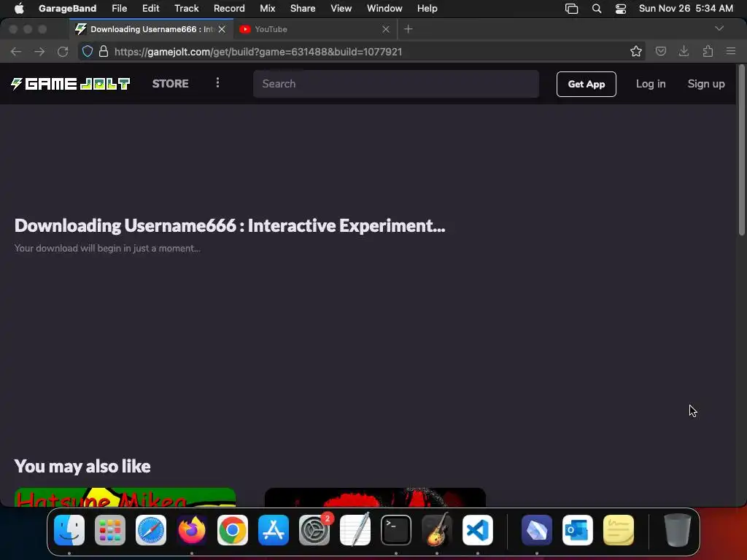Open the tracking protection shield icon

[x=88, y=52]
